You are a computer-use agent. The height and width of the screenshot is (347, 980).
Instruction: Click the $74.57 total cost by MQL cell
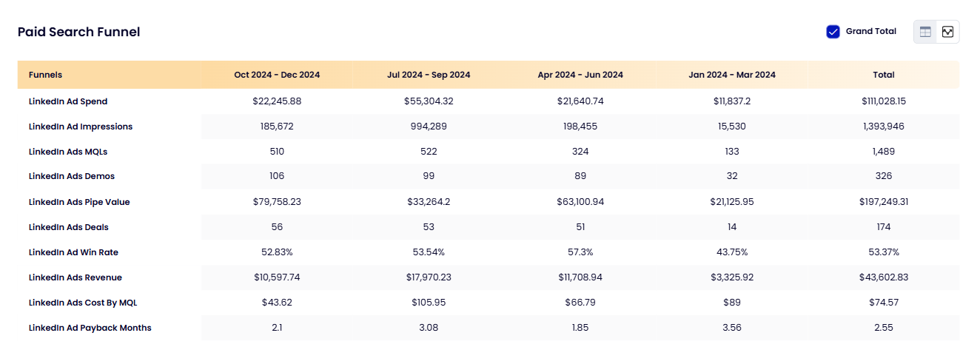coord(884,303)
